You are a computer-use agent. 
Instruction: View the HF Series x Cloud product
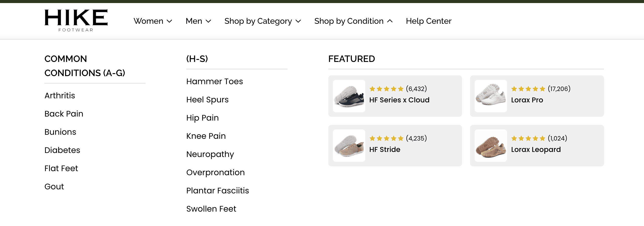pyautogui.click(x=399, y=100)
